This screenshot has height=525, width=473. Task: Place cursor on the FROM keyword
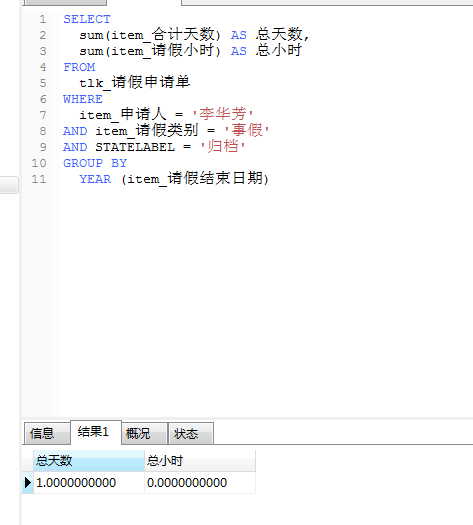tap(79, 67)
